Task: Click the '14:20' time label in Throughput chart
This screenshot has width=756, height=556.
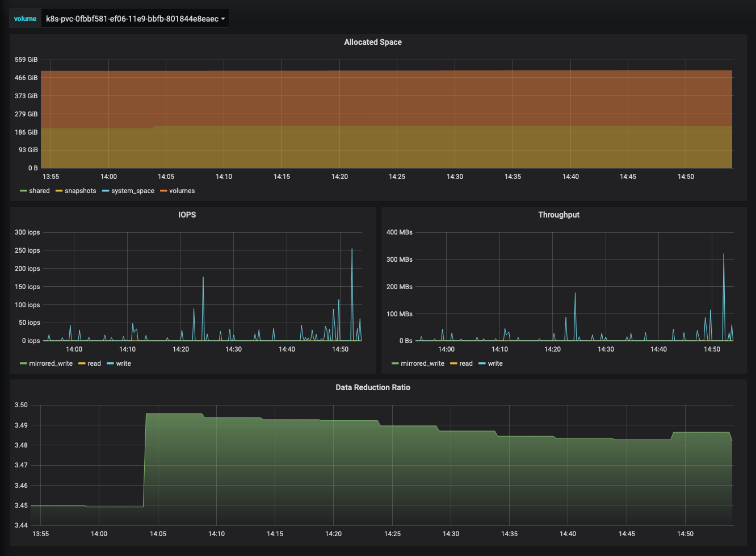Action: pyautogui.click(x=553, y=349)
